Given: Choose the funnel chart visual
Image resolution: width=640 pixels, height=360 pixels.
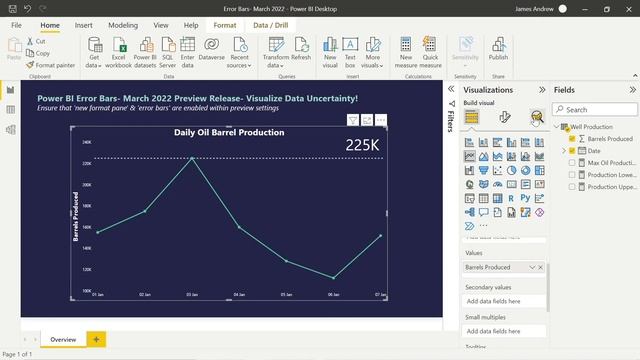Looking at the screenshot, I should click(x=483, y=170).
